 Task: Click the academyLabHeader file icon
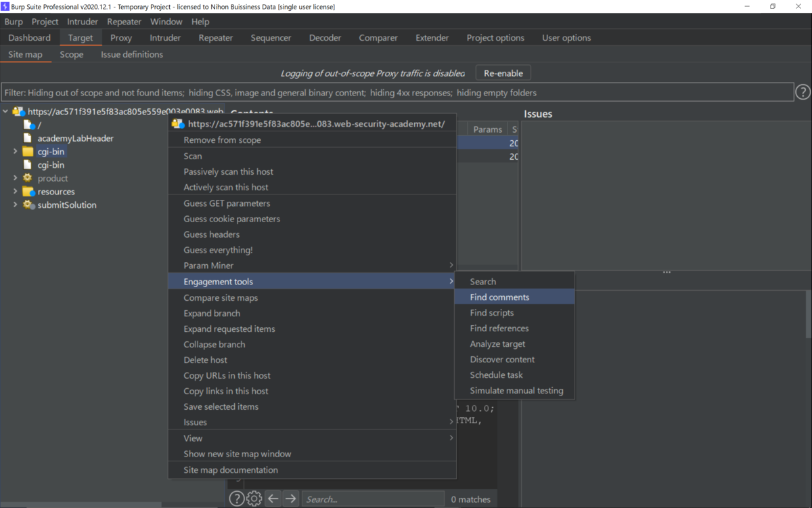pyautogui.click(x=28, y=138)
